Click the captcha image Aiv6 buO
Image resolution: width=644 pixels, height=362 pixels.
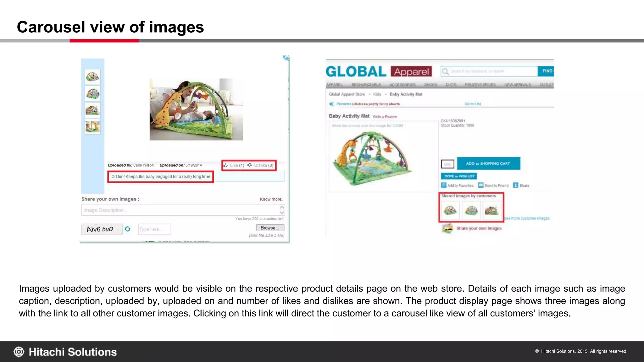(102, 229)
